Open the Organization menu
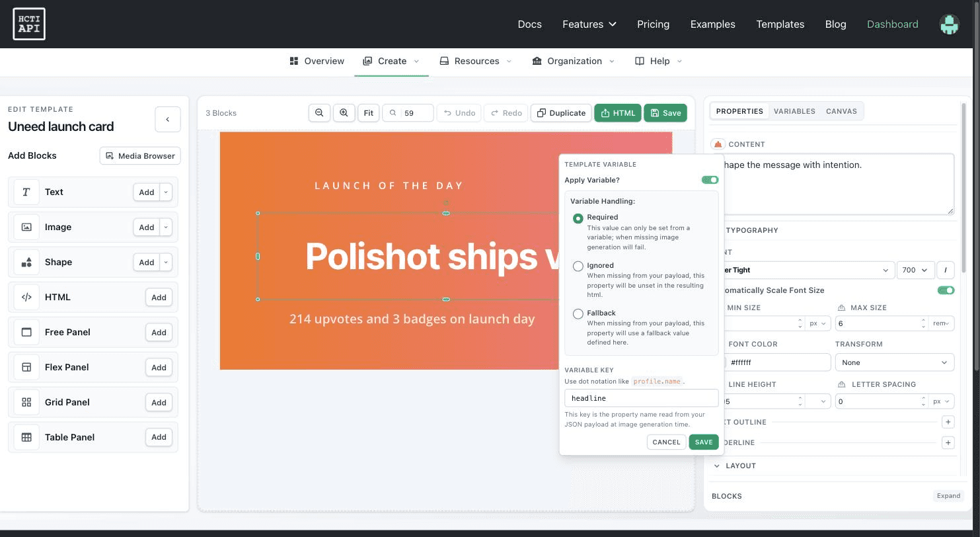 coord(573,61)
